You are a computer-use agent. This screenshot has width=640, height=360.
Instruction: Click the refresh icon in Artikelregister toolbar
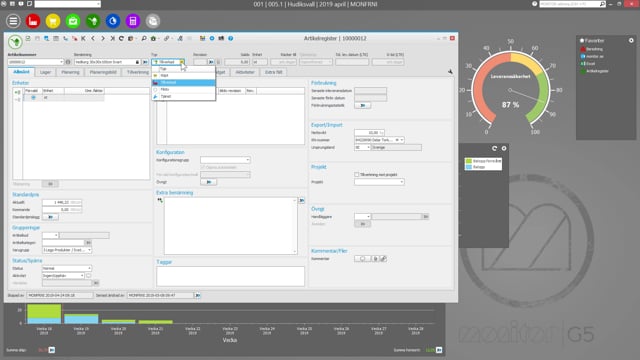tap(121, 38)
